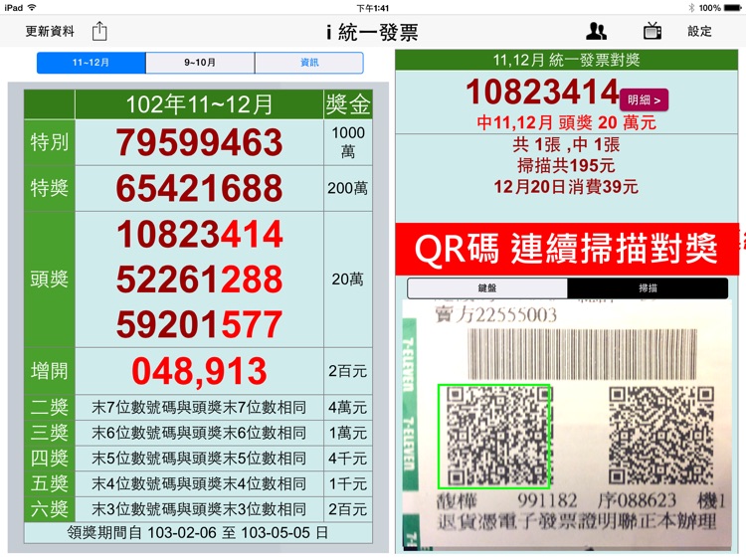The image size is (746, 560).
Task: Tap the barcode in the camera view
Action: tap(582, 354)
